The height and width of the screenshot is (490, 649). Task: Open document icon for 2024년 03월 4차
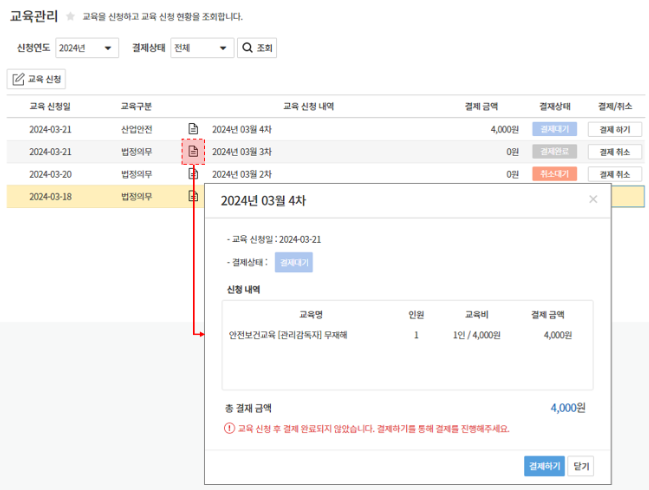tap(194, 129)
